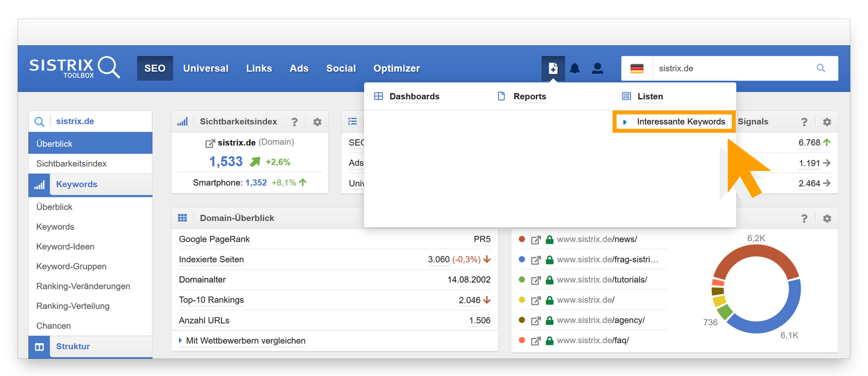This screenshot has height=376, width=868.
Task: Open Sichtbarkeitsindex box settings gear
Action: tap(317, 122)
